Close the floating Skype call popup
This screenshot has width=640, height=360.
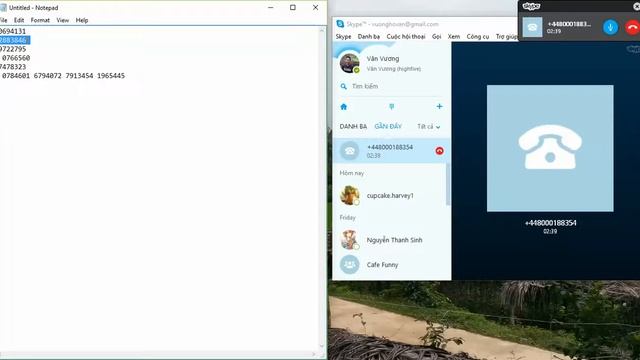pos(636,6)
